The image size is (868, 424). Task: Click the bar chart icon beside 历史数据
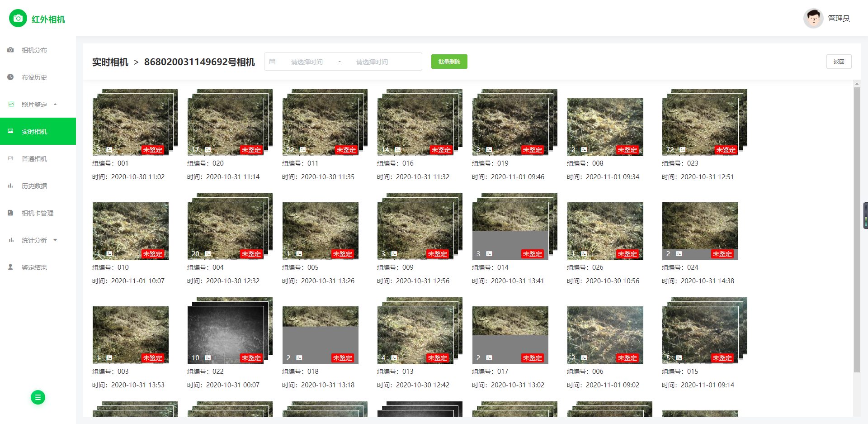(x=10, y=186)
